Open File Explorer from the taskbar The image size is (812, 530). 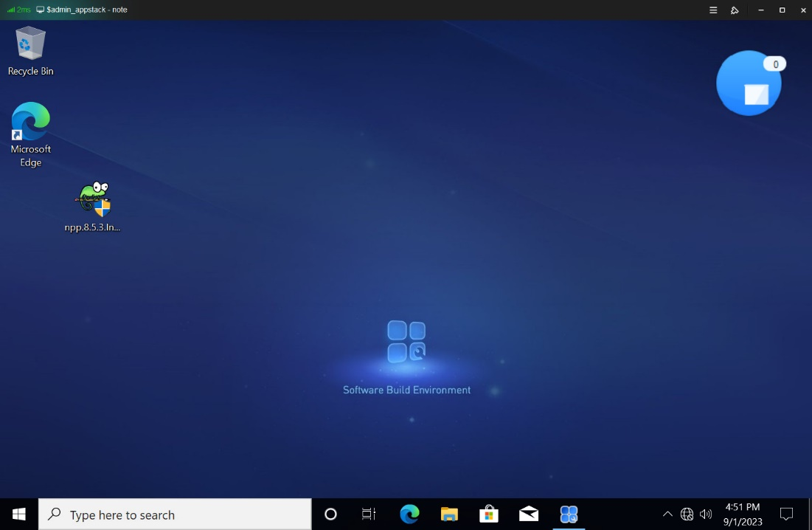(x=449, y=514)
